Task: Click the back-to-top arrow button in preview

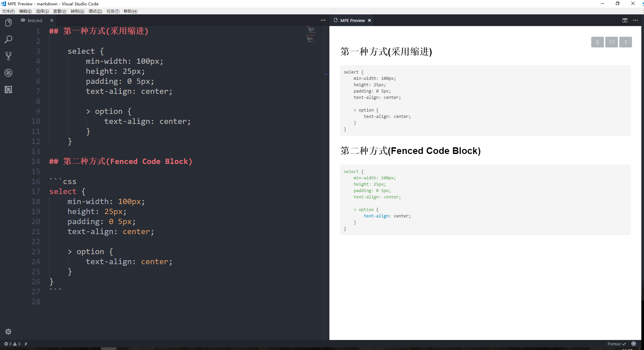Action: pos(626,42)
